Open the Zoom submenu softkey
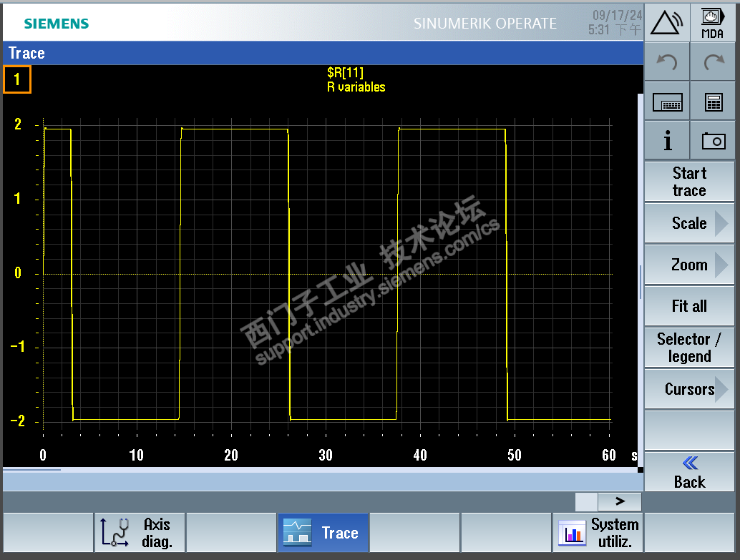Image resolution: width=740 pixels, height=560 pixels. [x=689, y=265]
